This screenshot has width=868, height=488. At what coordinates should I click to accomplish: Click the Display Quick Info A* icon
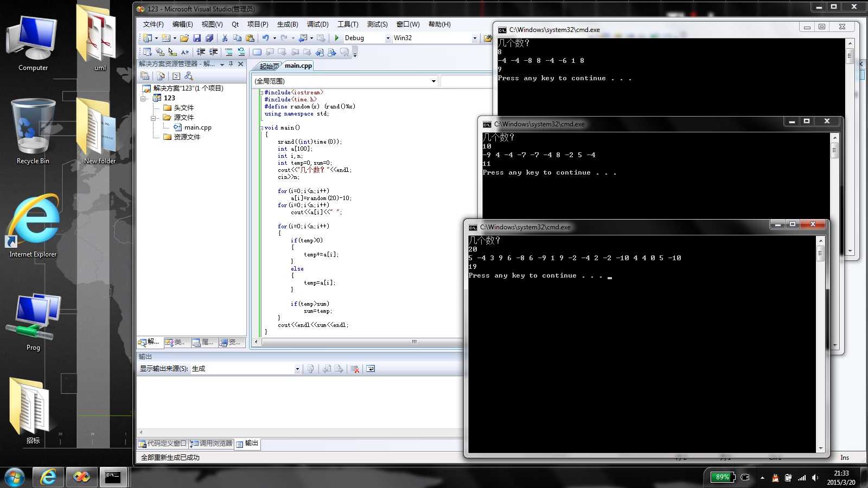(185, 52)
